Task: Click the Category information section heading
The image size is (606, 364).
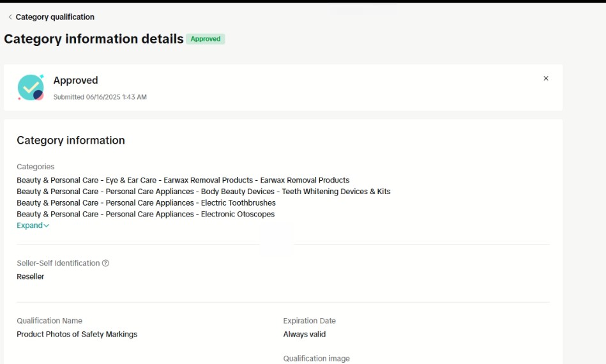Action: [71, 140]
